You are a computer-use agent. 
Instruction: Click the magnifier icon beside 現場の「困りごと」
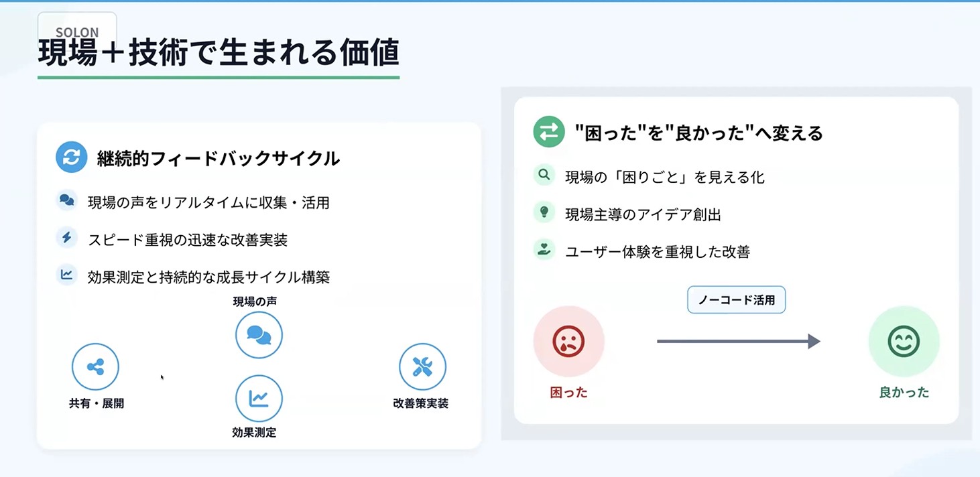pyautogui.click(x=544, y=175)
